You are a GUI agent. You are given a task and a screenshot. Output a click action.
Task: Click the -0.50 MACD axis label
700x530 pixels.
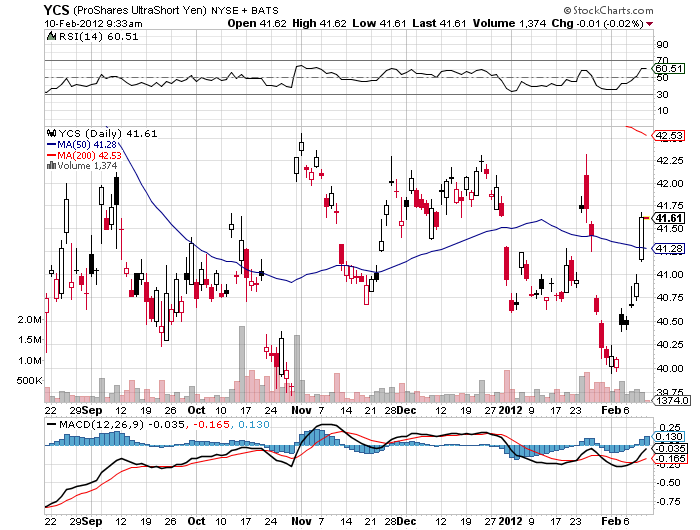[668, 483]
